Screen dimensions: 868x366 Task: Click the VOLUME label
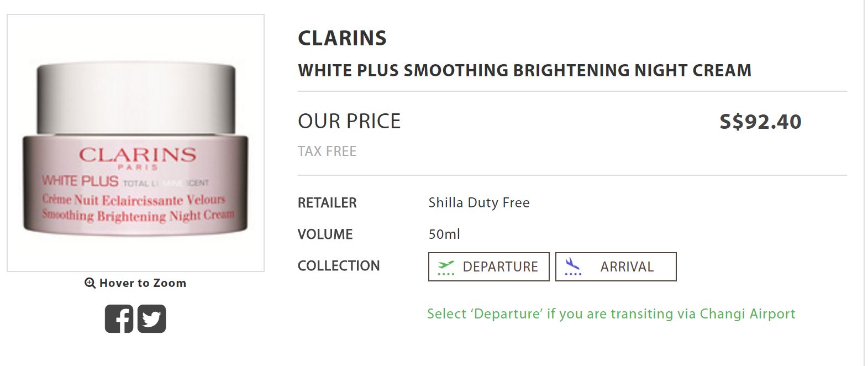click(x=325, y=234)
